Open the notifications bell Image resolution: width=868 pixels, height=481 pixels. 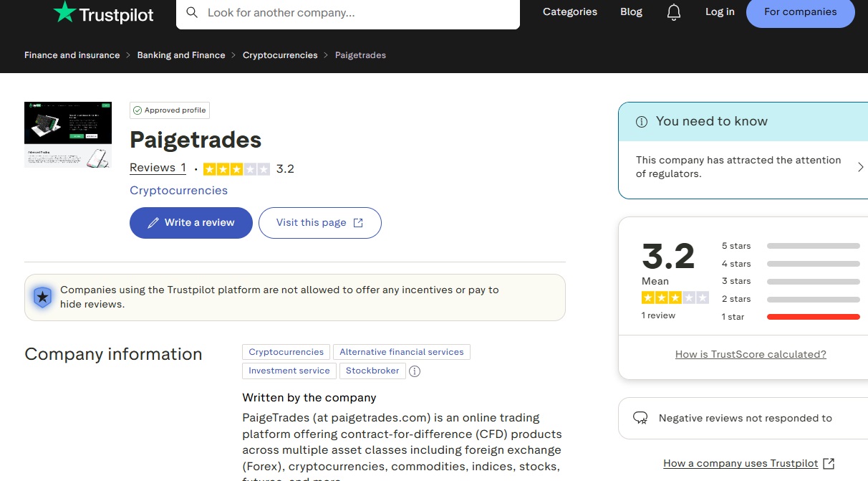click(673, 12)
